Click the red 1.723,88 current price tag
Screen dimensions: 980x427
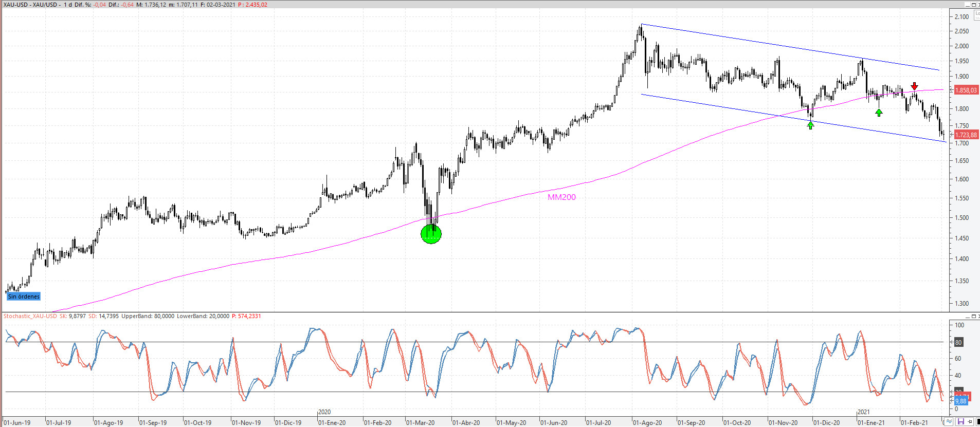(966, 135)
